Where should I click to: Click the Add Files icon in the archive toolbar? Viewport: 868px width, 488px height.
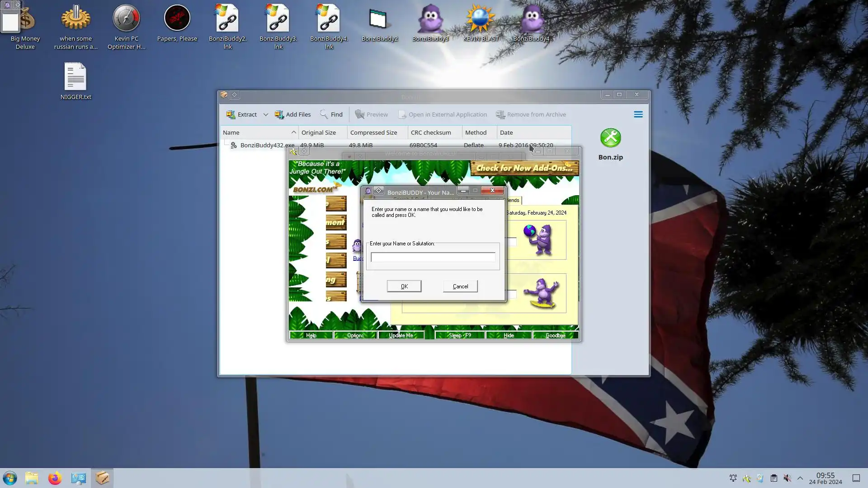[x=279, y=115]
